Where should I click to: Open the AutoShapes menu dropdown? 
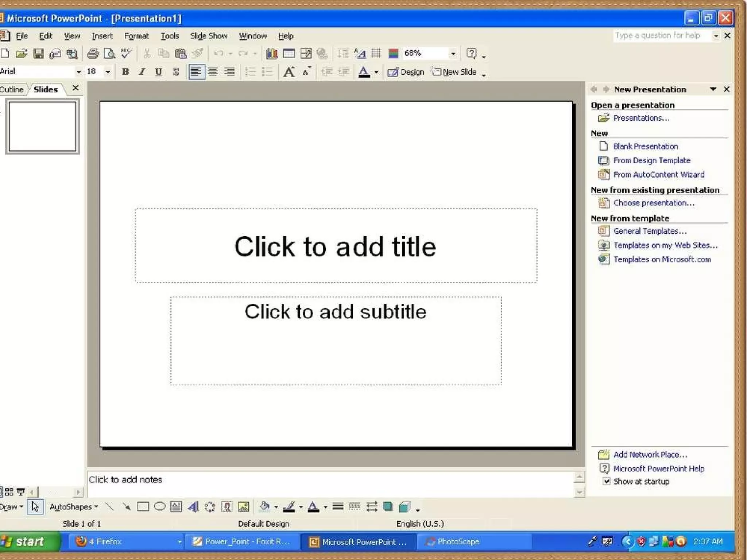click(x=74, y=507)
